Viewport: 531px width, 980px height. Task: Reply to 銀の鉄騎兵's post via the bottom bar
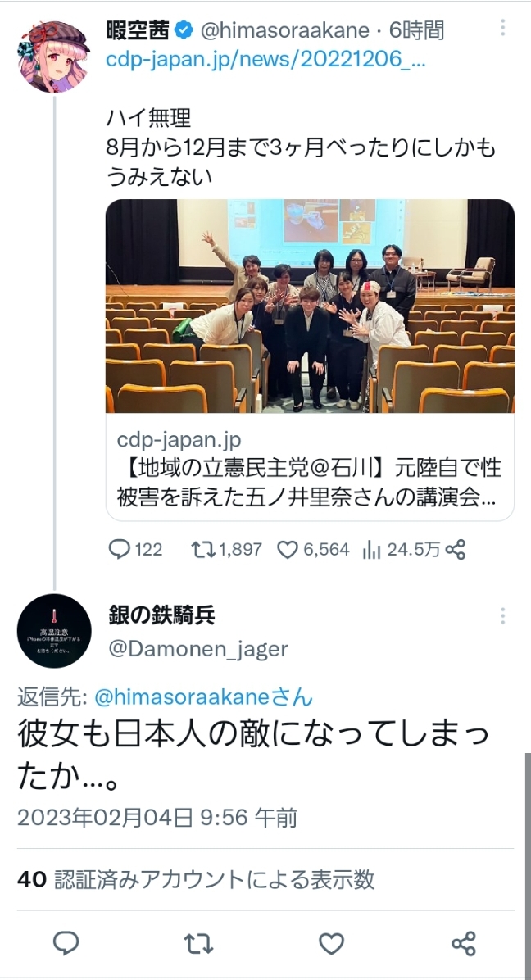[x=66, y=943]
